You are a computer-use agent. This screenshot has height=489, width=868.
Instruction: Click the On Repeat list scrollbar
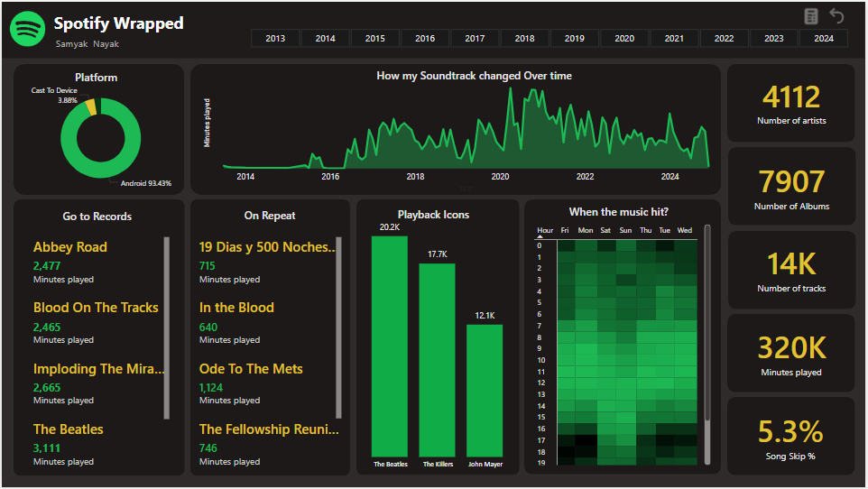338,328
